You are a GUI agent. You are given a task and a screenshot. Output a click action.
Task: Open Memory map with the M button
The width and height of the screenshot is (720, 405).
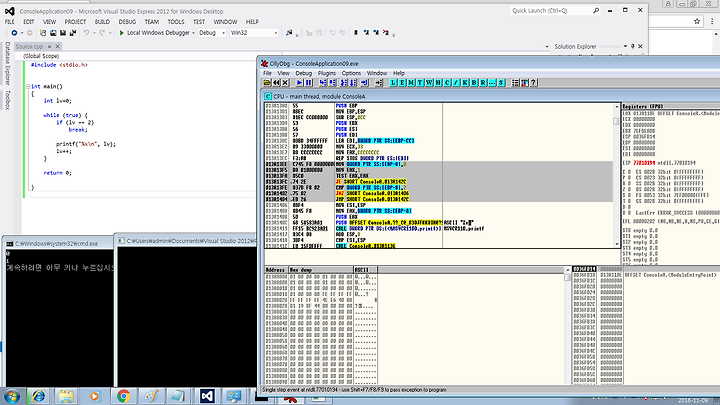[x=411, y=83]
